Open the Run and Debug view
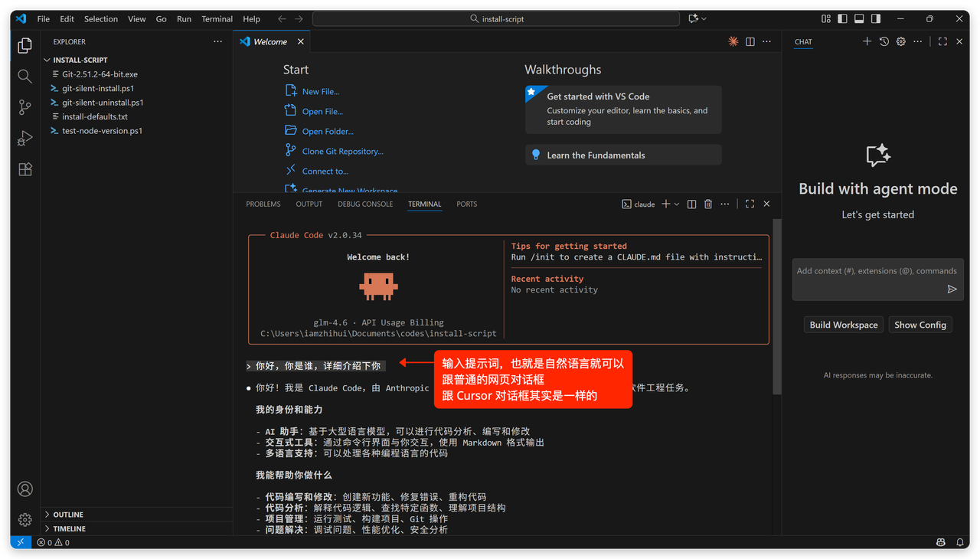The width and height of the screenshot is (980, 559). (x=24, y=139)
